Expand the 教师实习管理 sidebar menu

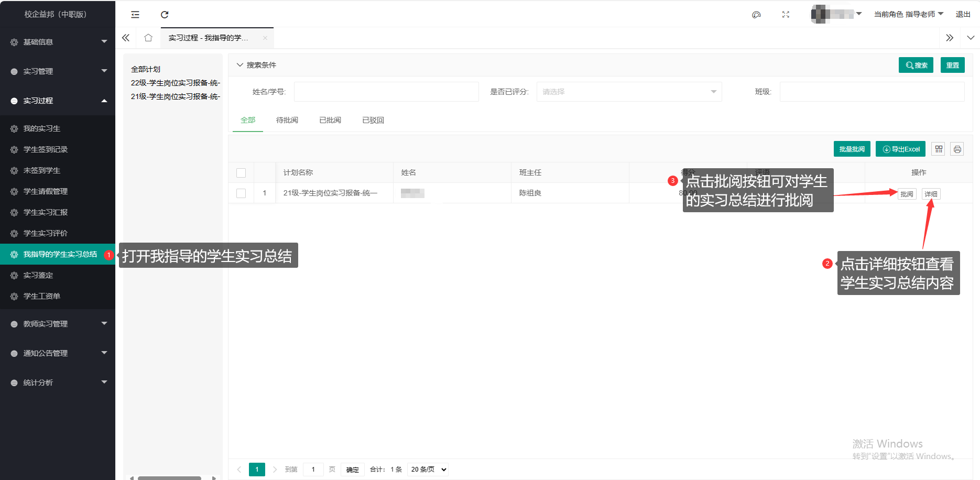click(58, 324)
